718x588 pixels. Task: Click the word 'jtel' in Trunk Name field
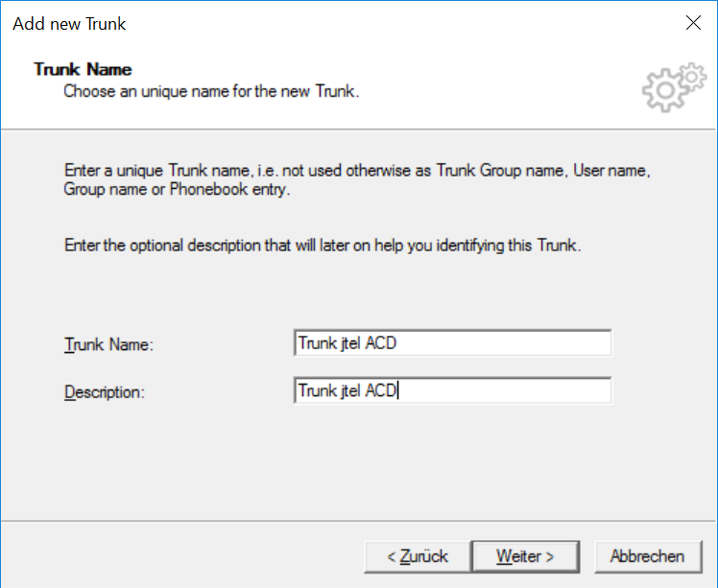point(350,343)
